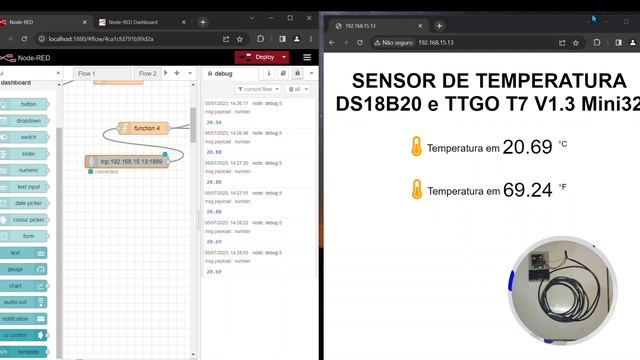Open the Deploy options dropdown arrow
The height and width of the screenshot is (360, 640).
284,57
